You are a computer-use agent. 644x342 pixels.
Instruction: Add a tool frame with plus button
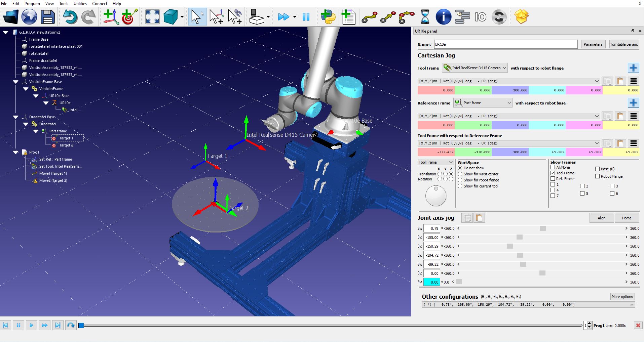click(x=634, y=68)
